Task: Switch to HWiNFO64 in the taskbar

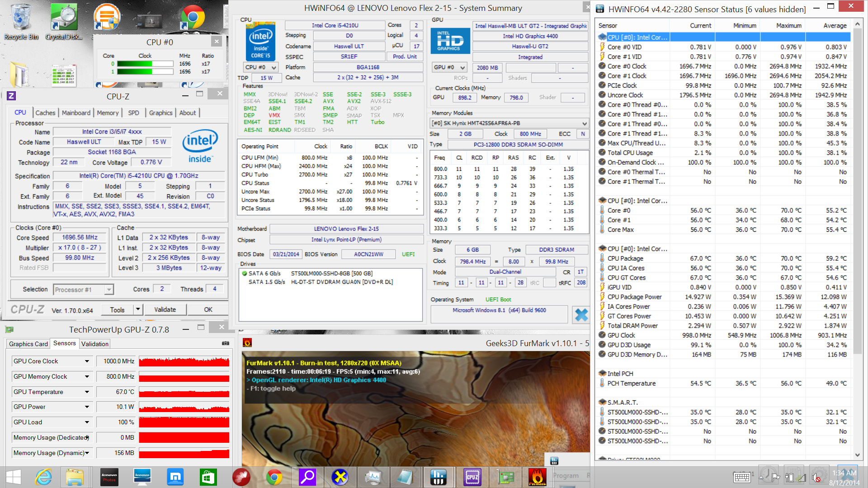Action: (439, 477)
